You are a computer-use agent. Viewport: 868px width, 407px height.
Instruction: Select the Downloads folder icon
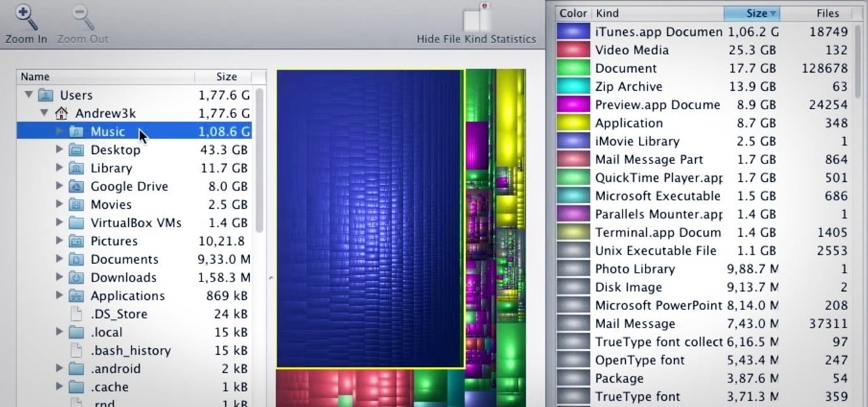[x=77, y=277]
